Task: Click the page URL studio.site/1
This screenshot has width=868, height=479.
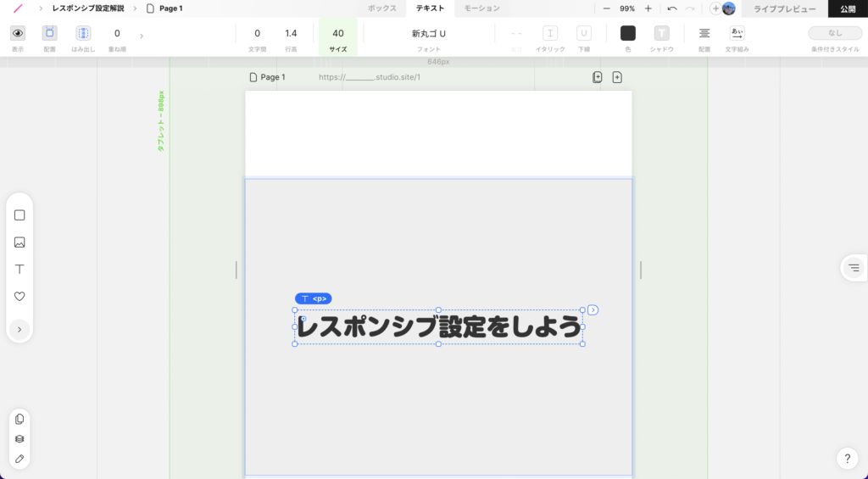Action: tap(370, 77)
